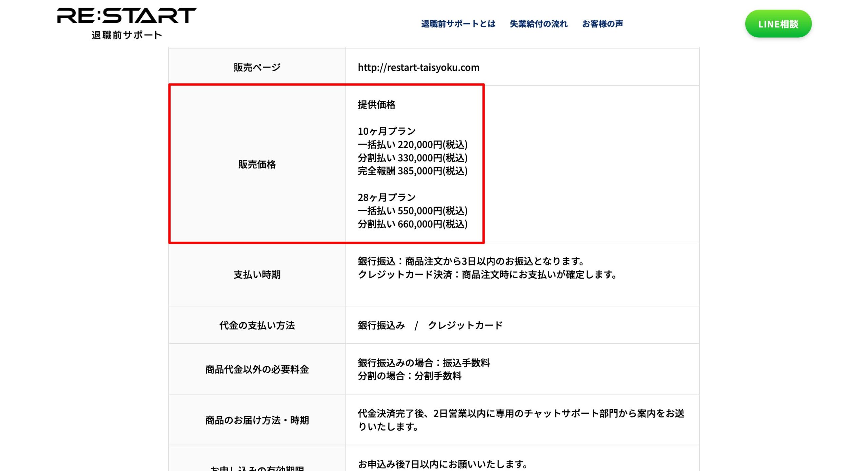Screen dimensions: 868x471
Task: Click 完全報酬 385,000円(税込) line
Action: click(413, 171)
